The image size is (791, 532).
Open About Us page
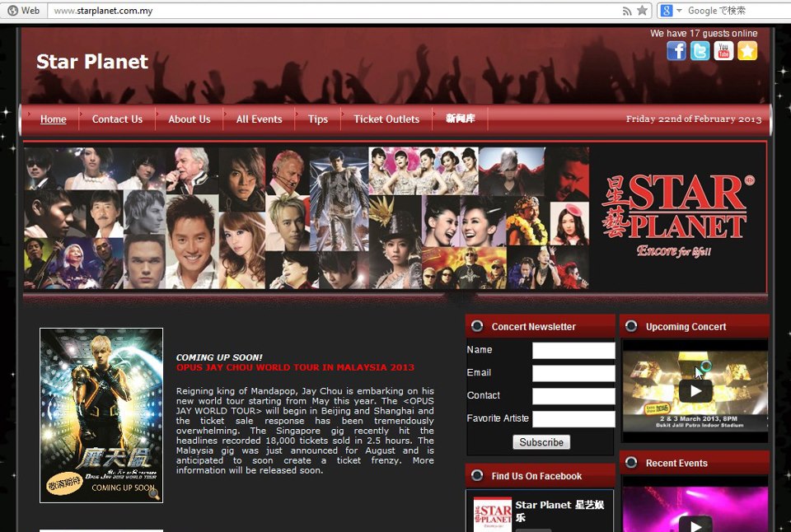(190, 119)
